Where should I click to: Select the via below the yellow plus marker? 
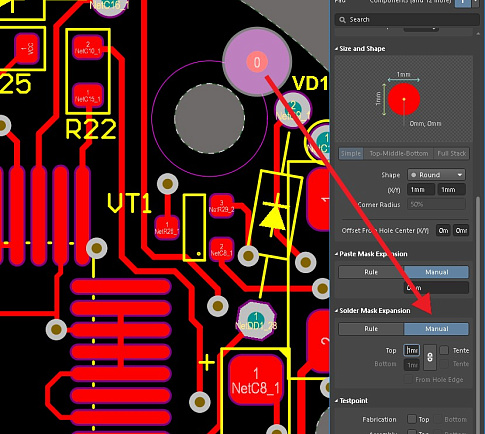[x=200, y=402]
